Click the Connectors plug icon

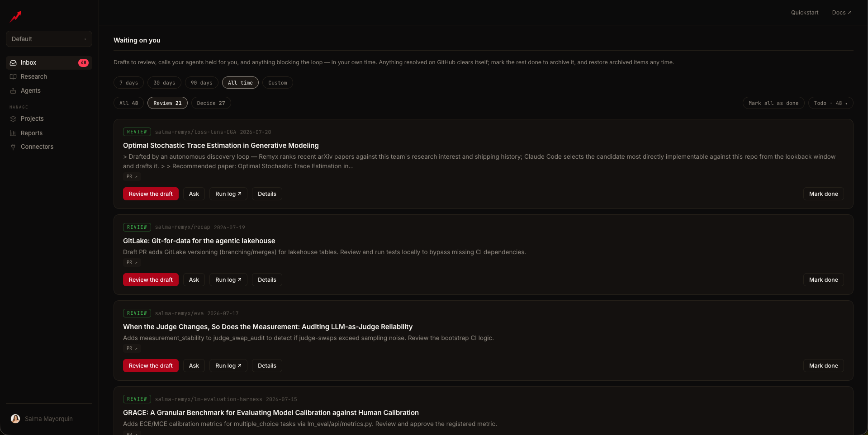13,147
